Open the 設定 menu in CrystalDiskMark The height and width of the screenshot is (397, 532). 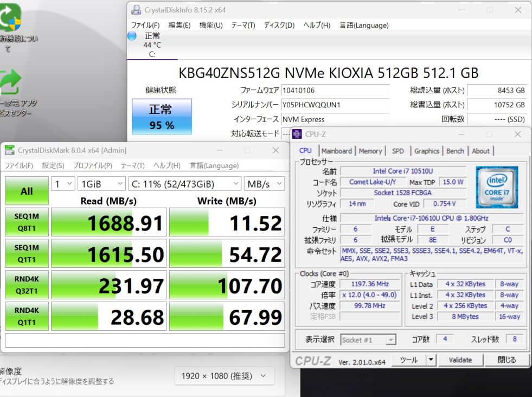pyautogui.click(x=53, y=165)
